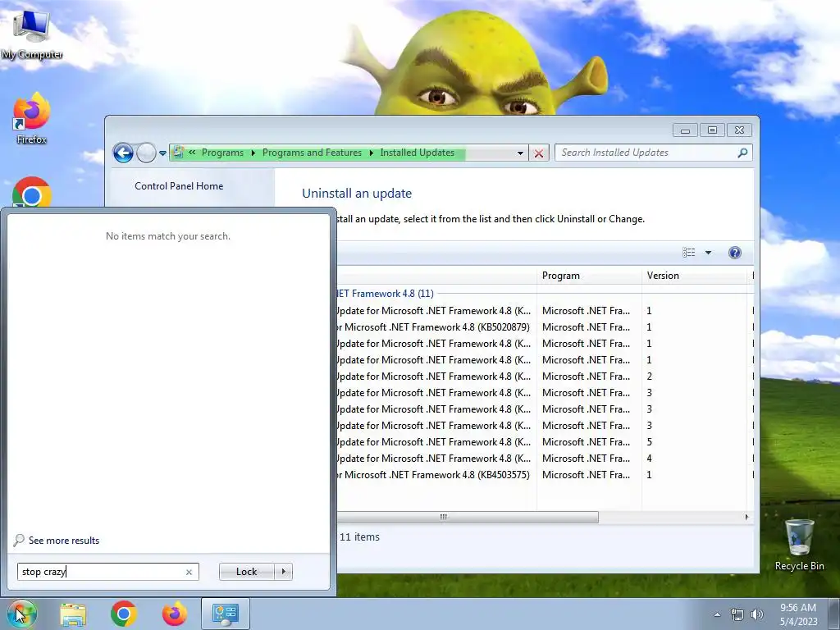Open File Explorer from taskbar
Image resolution: width=840 pixels, height=630 pixels.
point(73,614)
